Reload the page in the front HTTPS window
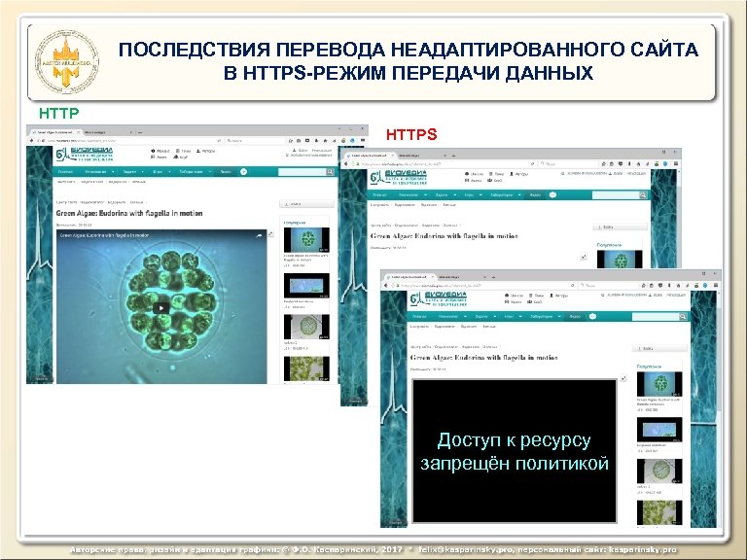747x560 pixels. click(573, 285)
